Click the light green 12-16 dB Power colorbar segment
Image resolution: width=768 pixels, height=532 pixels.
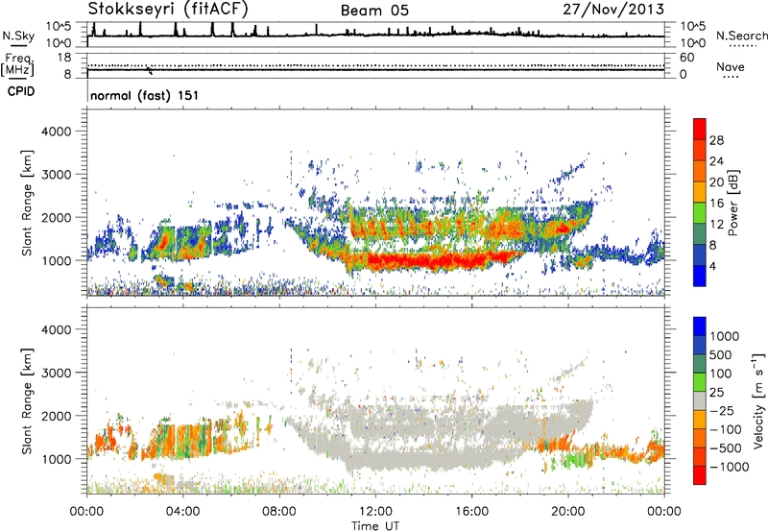coord(700,213)
